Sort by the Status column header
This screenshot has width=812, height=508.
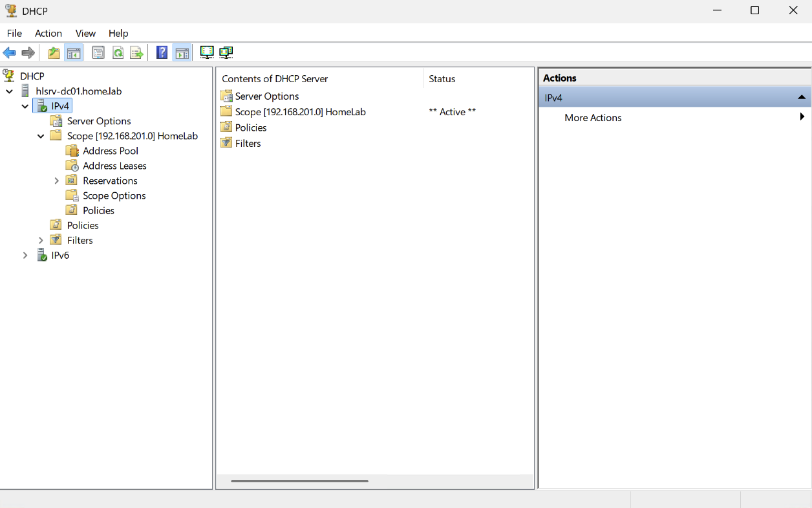tap(442, 79)
